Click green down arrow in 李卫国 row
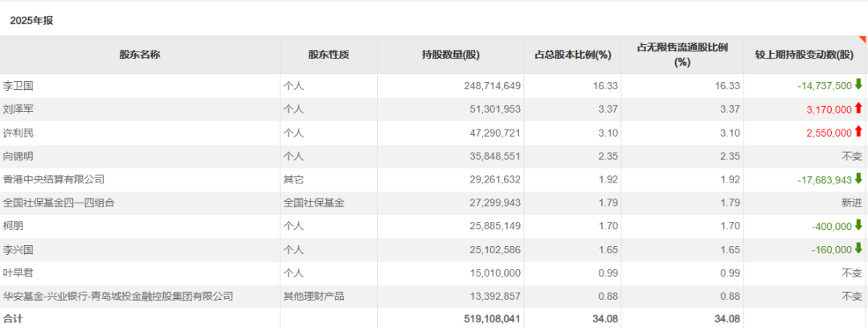The image size is (868, 328). point(858,85)
